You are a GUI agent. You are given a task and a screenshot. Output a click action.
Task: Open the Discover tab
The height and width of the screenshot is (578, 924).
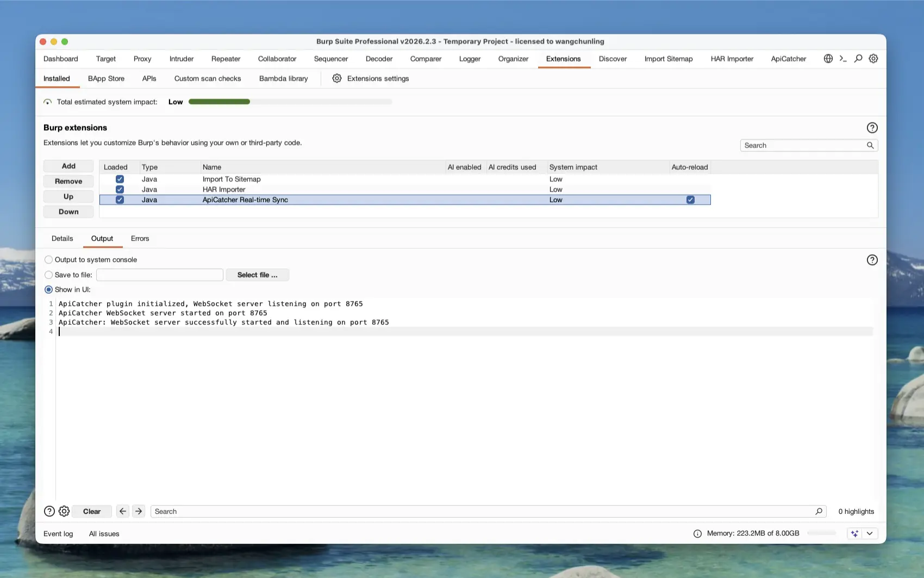pos(613,59)
